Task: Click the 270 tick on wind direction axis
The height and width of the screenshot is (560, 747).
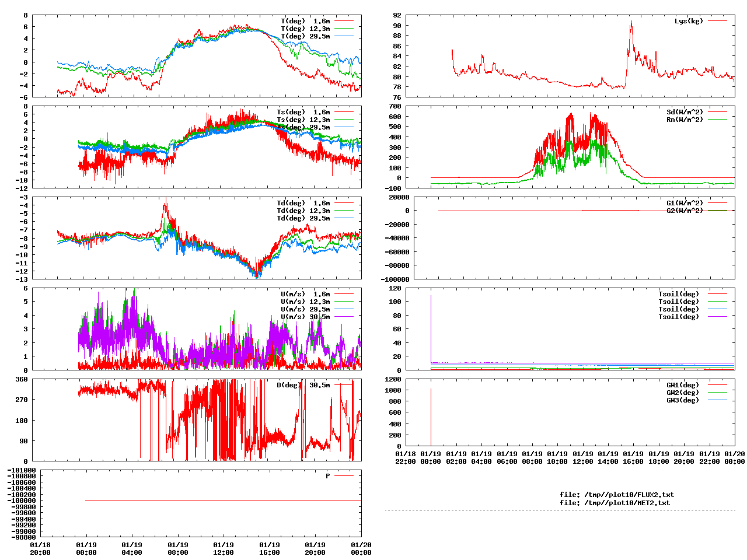Action: point(22,400)
